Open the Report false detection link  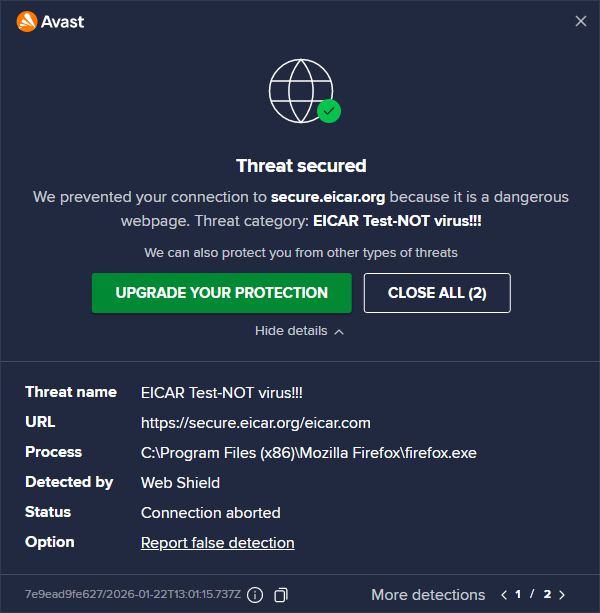pyautogui.click(x=217, y=543)
